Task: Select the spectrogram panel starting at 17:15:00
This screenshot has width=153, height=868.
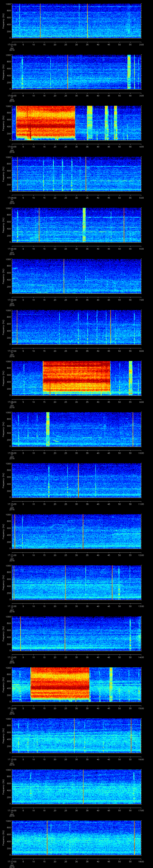Action: tap(76, 736)
